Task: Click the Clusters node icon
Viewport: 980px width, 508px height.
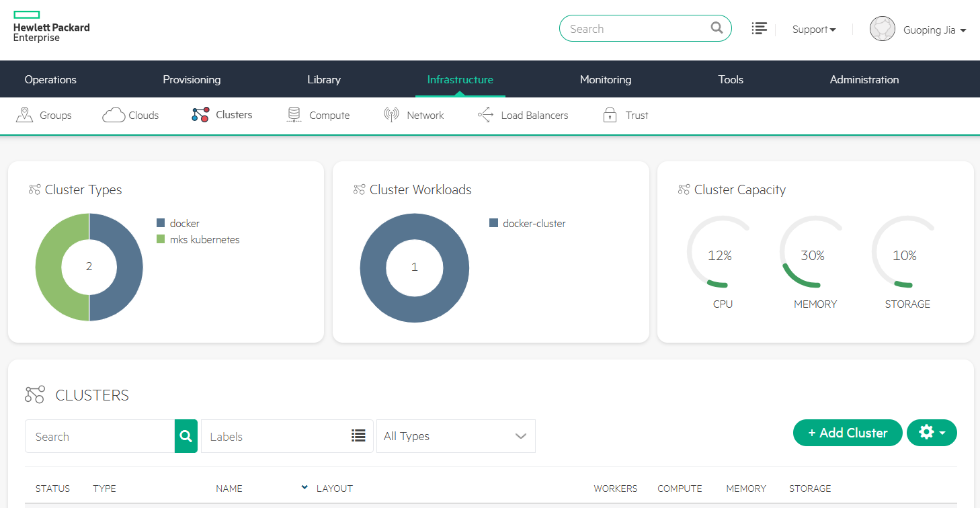Action: point(199,114)
